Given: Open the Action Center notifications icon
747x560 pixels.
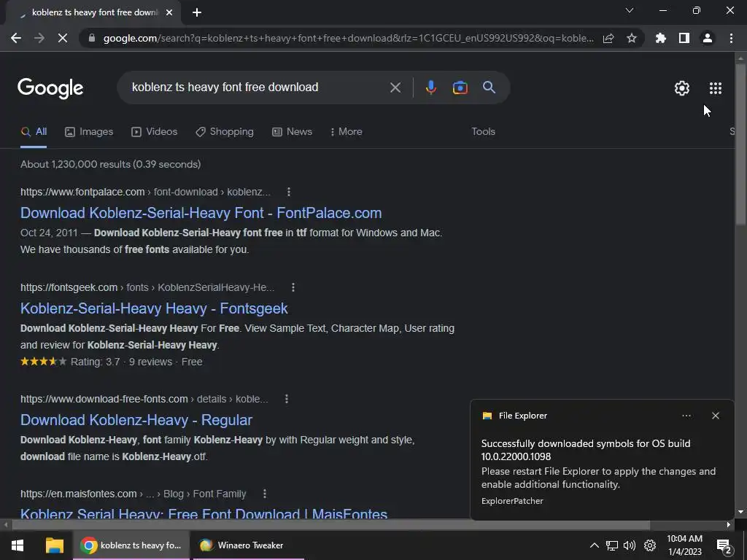Looking at the screenshot, I should [x=724, y=547].
